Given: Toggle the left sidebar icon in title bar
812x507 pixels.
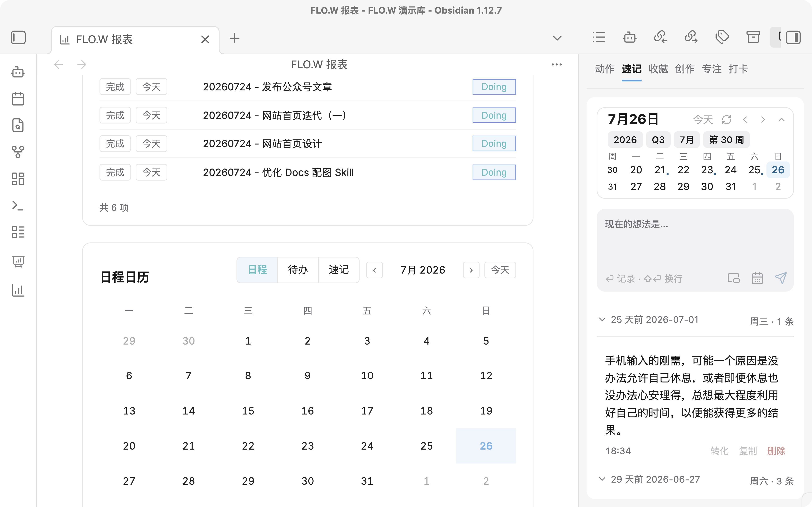Looking at the screenshot, I should (x=18, y=38).
